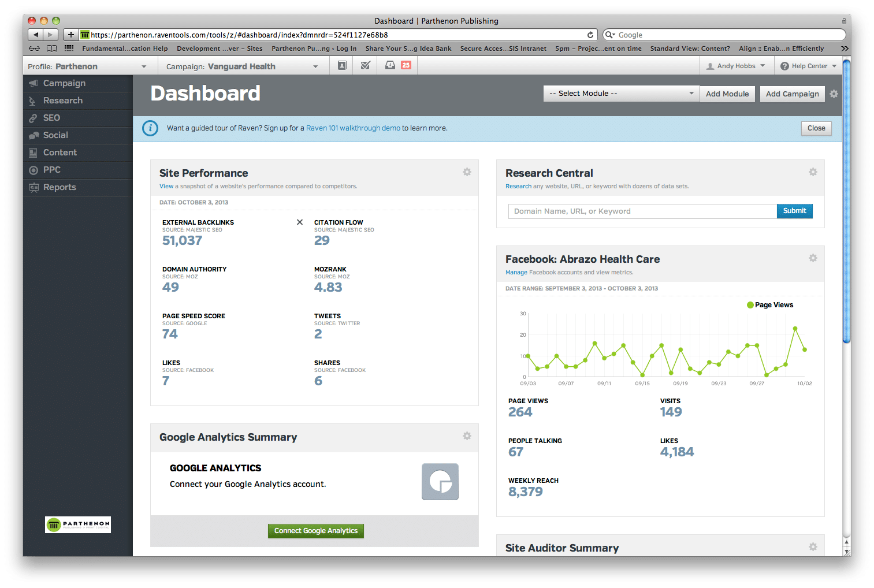
Task: Click the Add Module button
Action: click(x=727, y=94)
